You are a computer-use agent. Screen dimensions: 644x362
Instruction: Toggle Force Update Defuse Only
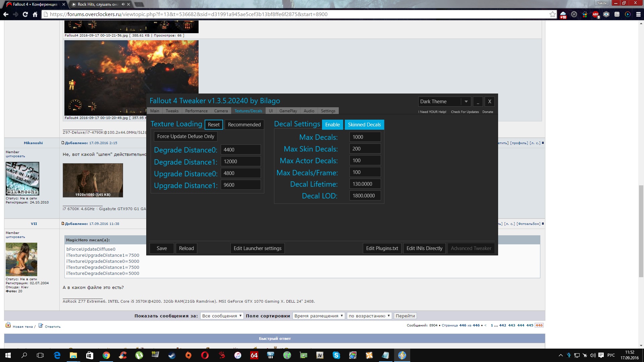(185, 136)
